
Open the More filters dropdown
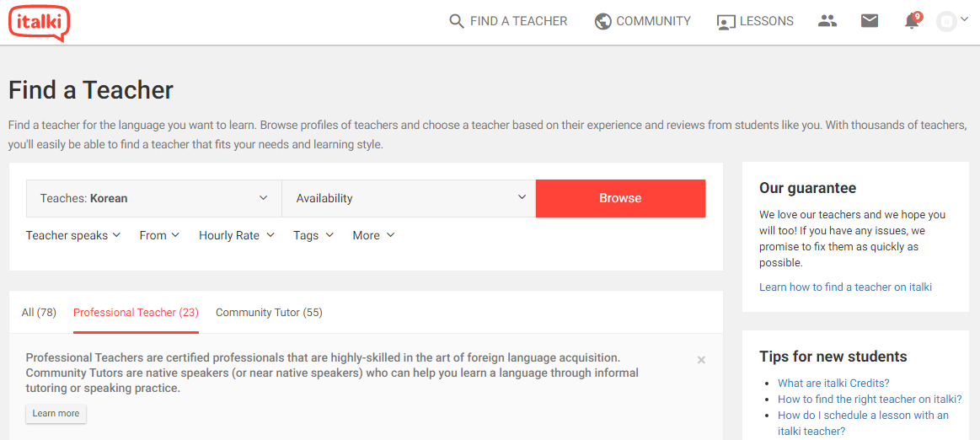374,236
